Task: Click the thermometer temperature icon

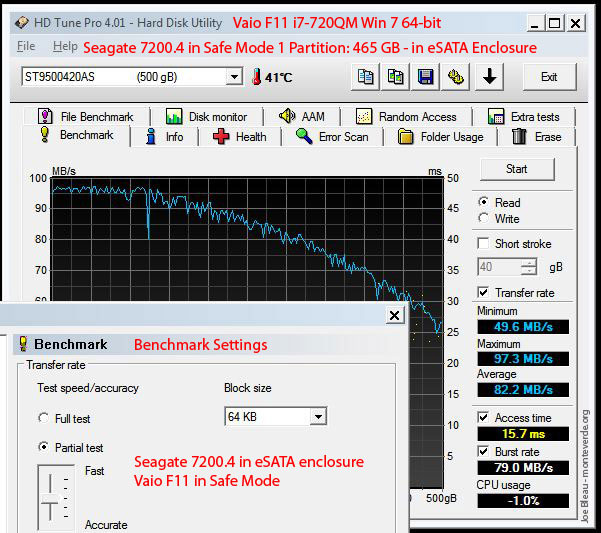Action: click(256, 77)
